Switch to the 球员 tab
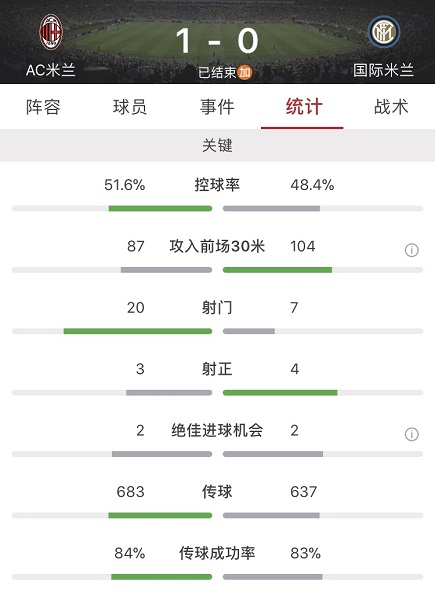 point(130,107)
